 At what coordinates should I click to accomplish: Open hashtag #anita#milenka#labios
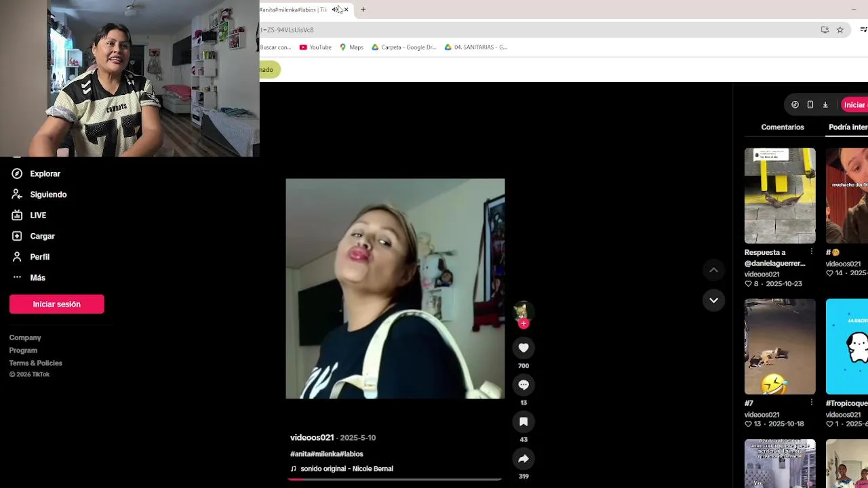pos(327,454)
